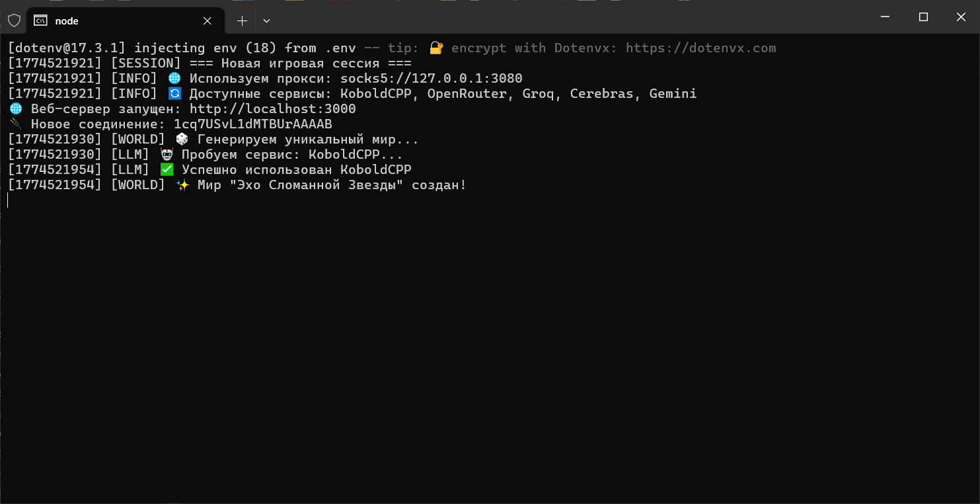Click globe emoji beside "Используем прокси"
Image resolution: width=980 pixels, height=504 pixels.
(174, 78)
